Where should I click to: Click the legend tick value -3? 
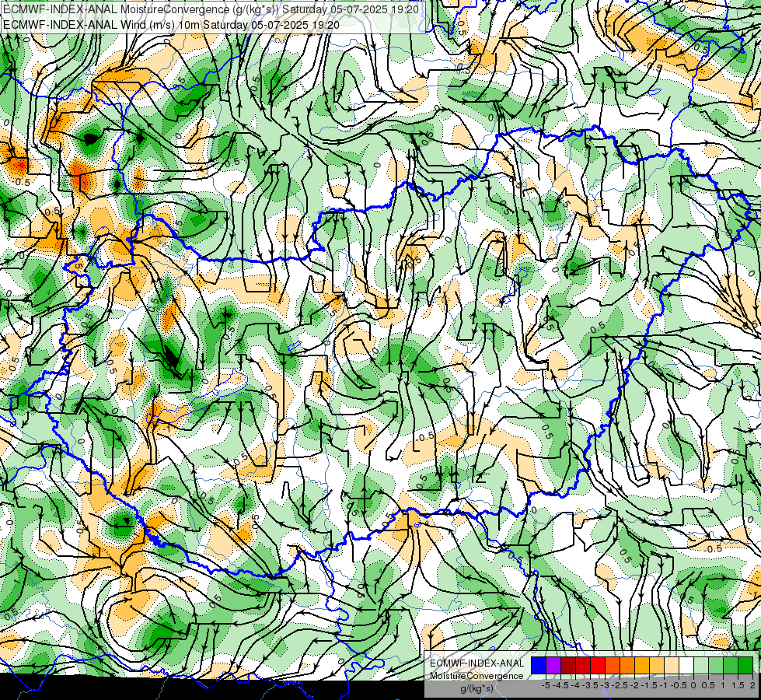605,685
